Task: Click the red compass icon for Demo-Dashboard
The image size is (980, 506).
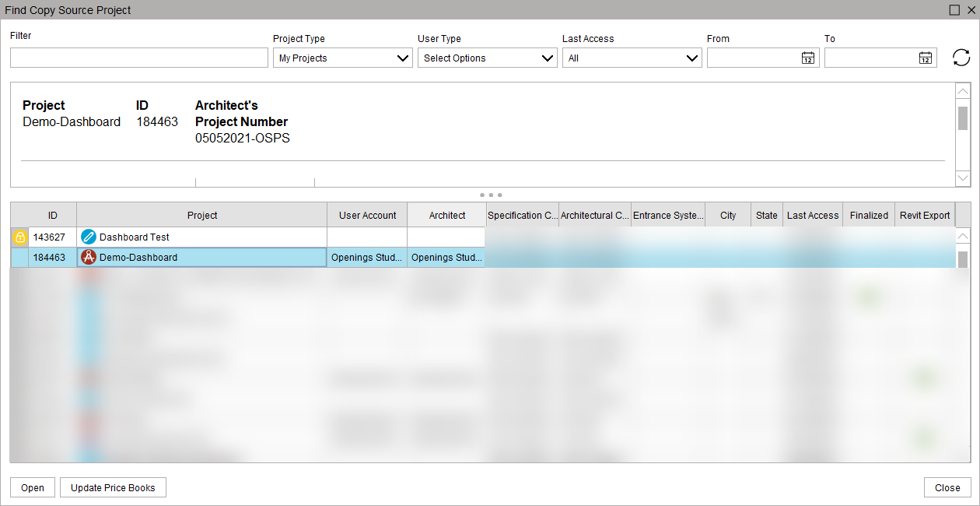Action: pyautogui.click(x=89, y=258)
